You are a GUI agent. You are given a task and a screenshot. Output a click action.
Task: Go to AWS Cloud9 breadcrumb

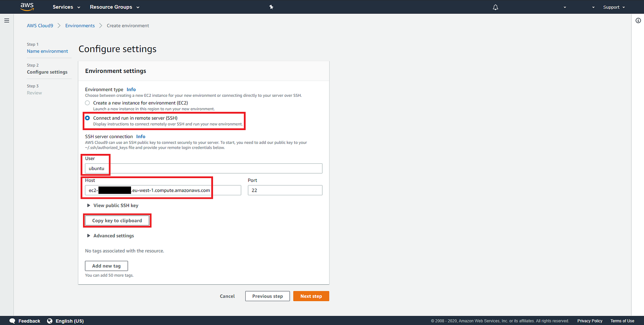tap(40, 26)
